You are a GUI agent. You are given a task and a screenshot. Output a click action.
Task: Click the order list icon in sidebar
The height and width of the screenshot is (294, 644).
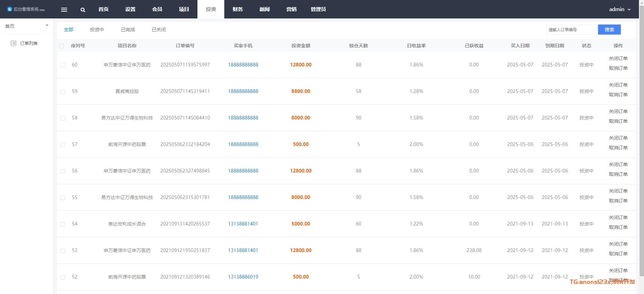pos(13,43)
